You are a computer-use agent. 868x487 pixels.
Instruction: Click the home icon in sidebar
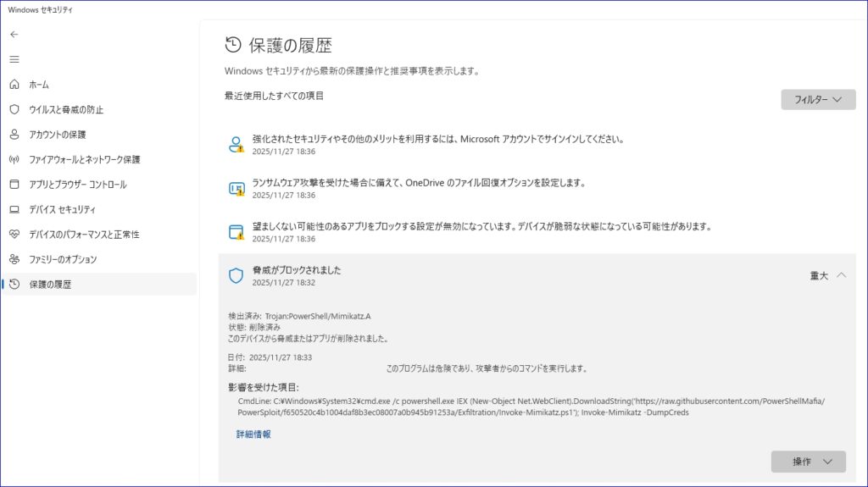(14, 85)
